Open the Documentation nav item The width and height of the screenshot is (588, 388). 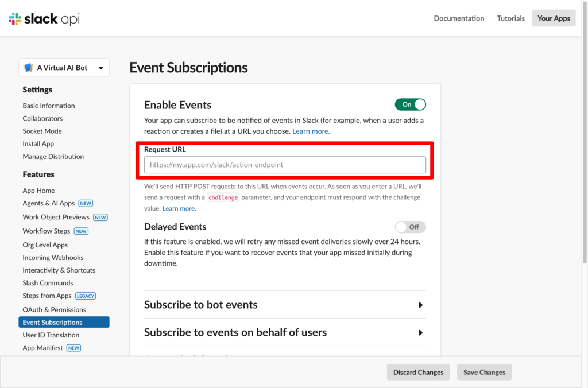459,18
